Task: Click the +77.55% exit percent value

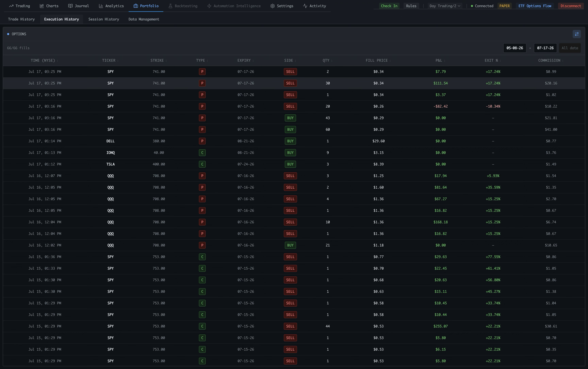Action: (493, 257)
